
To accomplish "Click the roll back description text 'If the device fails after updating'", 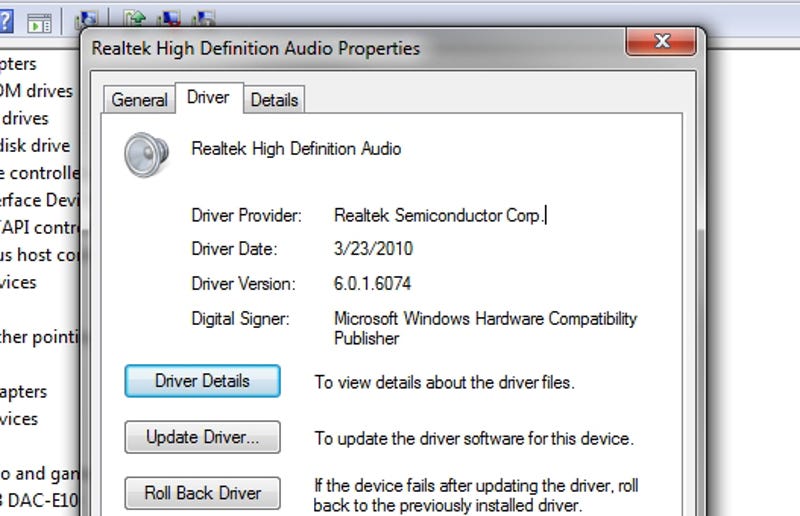I will pyautogui.click(x=476, y=495).
